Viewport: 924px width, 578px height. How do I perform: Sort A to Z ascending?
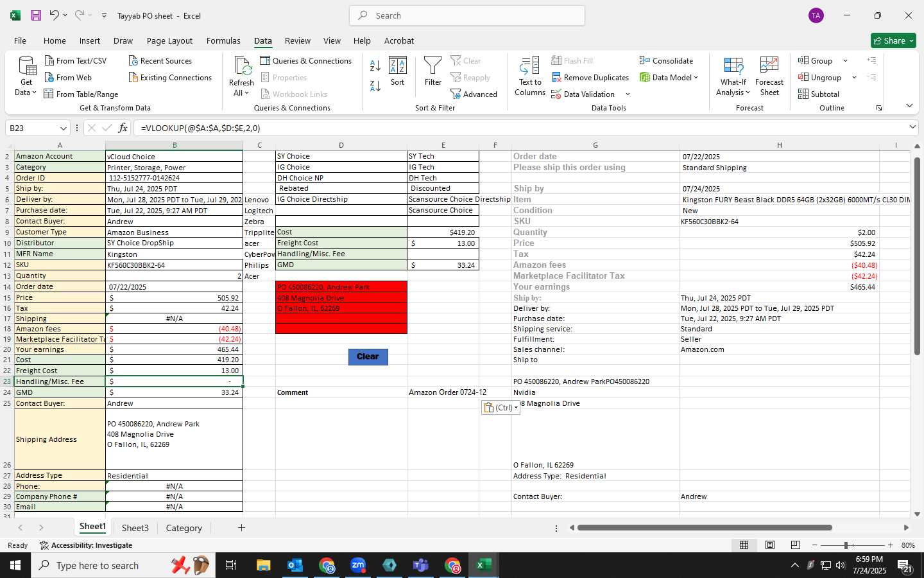(x=375, y=65)
